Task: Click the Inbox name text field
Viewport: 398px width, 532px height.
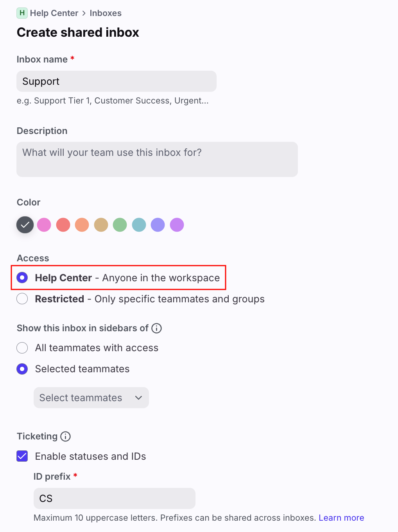Action: pos(116,81)
